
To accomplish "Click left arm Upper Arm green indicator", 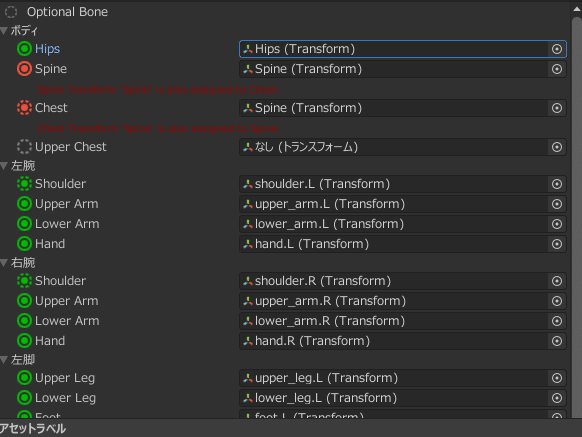I will coord(24,204).
